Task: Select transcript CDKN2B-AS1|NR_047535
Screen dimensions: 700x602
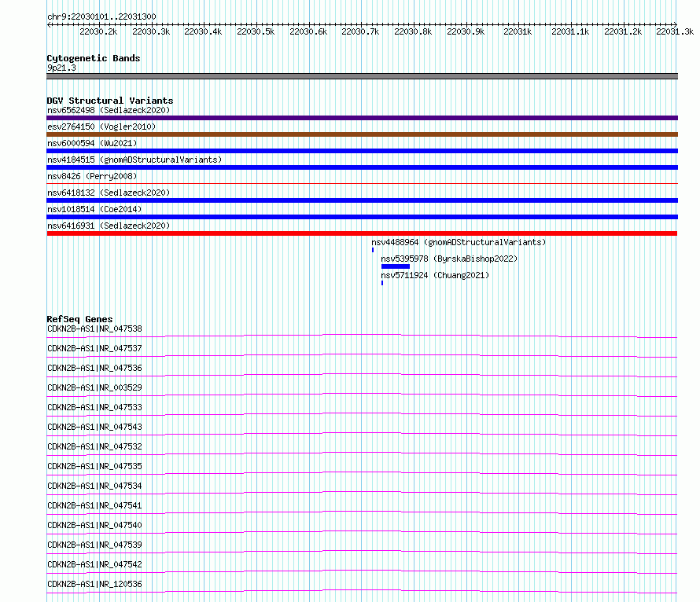Action: pos(94,466)
